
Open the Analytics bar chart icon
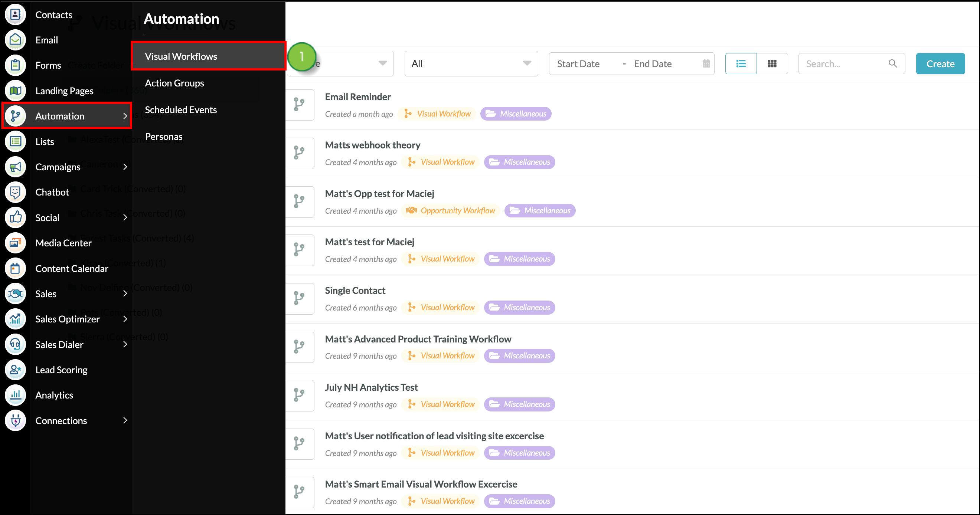[15, 395]
